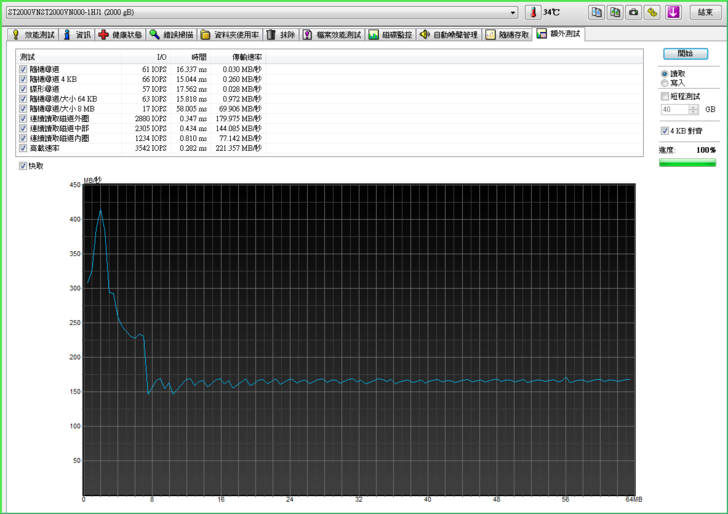Click the thermometer temperature icon
This screenshot has height=514, width=728.
[x=533, y=12]
